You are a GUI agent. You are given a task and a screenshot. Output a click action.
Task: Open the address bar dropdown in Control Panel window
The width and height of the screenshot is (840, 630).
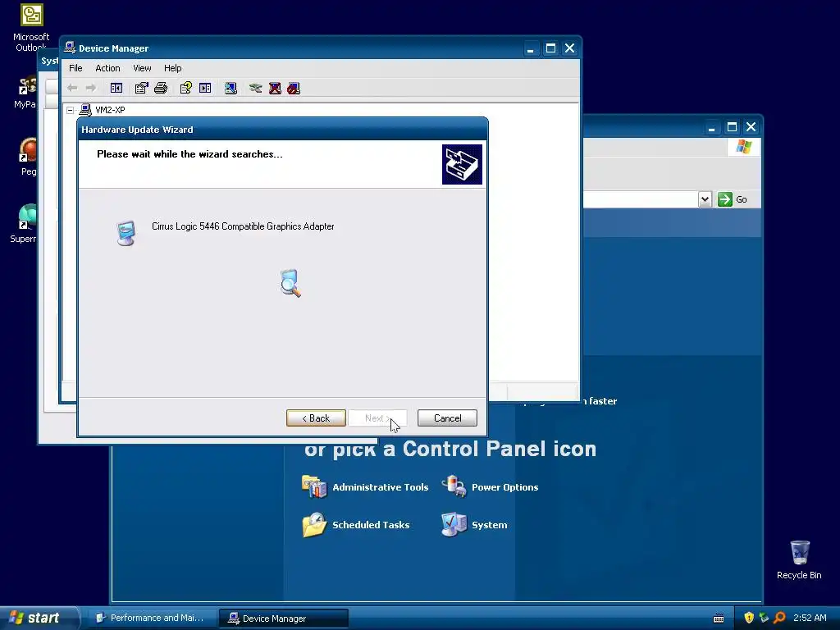point(705,199)
